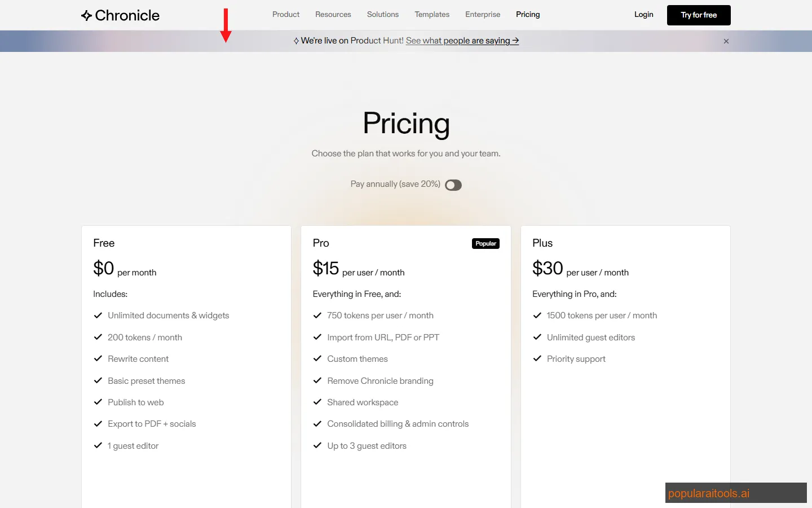The image size is (812, 508).
Task: Click the checkmark beside Unlimited documents & widgets
Action: click(x=98, y=315)
